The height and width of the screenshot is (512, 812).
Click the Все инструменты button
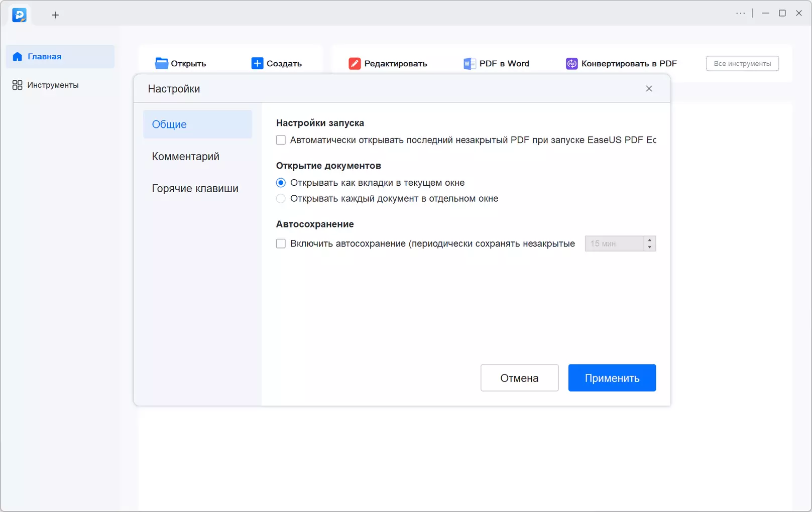point(742,63)
